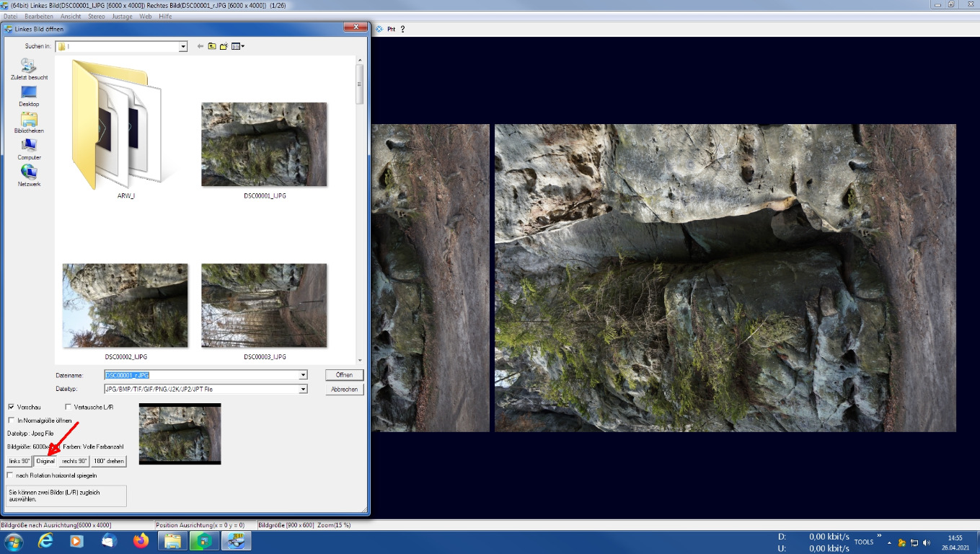Select the DSC00002_l.JPG thumbnail

pyautogui.click(x=125, y=306)
